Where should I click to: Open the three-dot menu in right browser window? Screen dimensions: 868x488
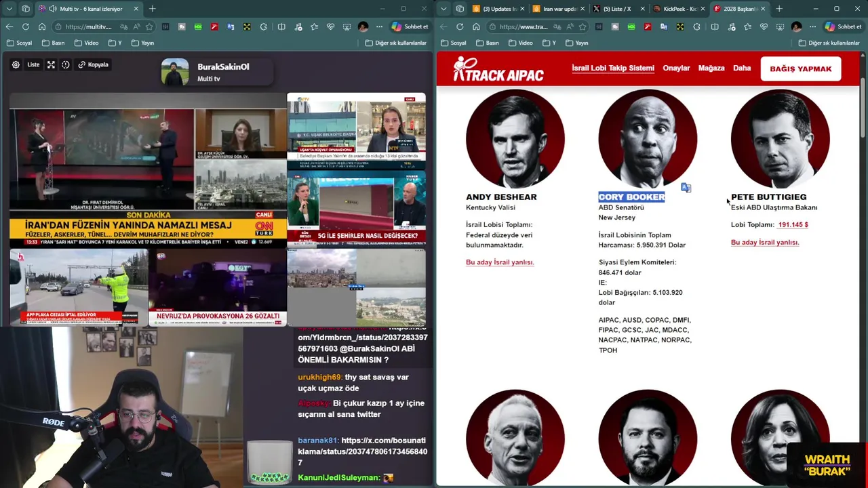[x=812, y=26]
